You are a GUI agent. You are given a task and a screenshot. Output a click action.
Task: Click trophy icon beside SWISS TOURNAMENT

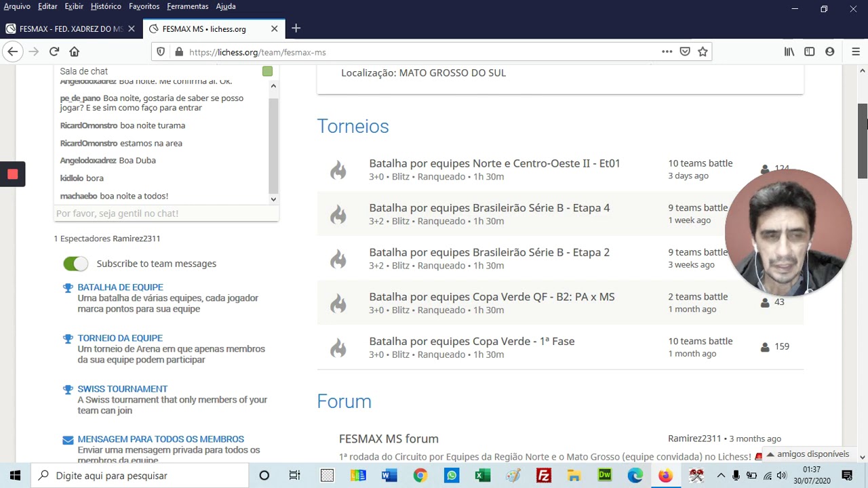click(x=68, y=390)
